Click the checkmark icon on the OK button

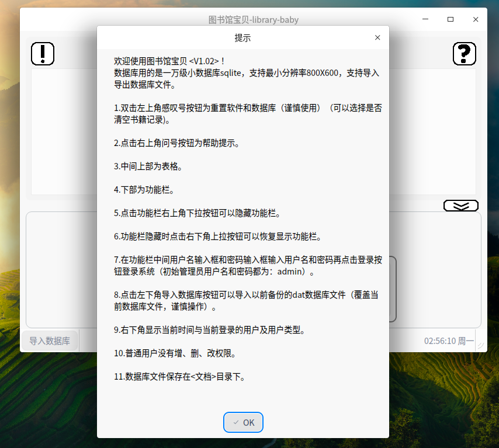235,422
